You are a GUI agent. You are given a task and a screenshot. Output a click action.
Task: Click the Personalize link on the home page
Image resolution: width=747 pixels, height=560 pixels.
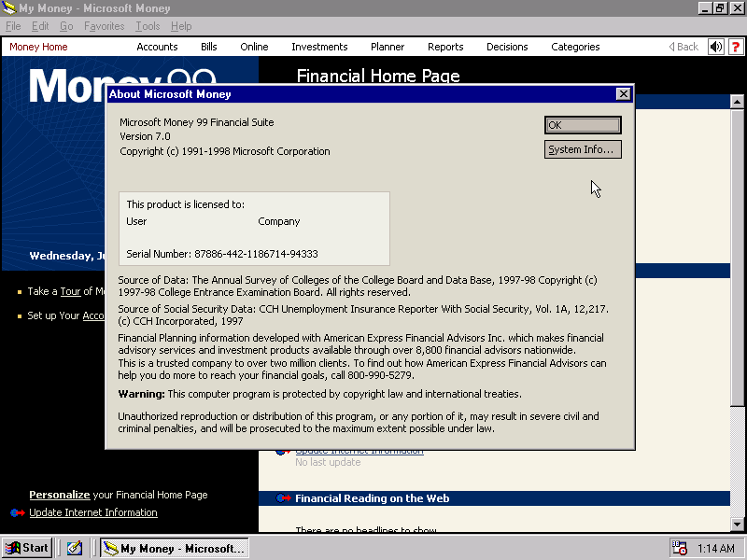coord(59,495)
